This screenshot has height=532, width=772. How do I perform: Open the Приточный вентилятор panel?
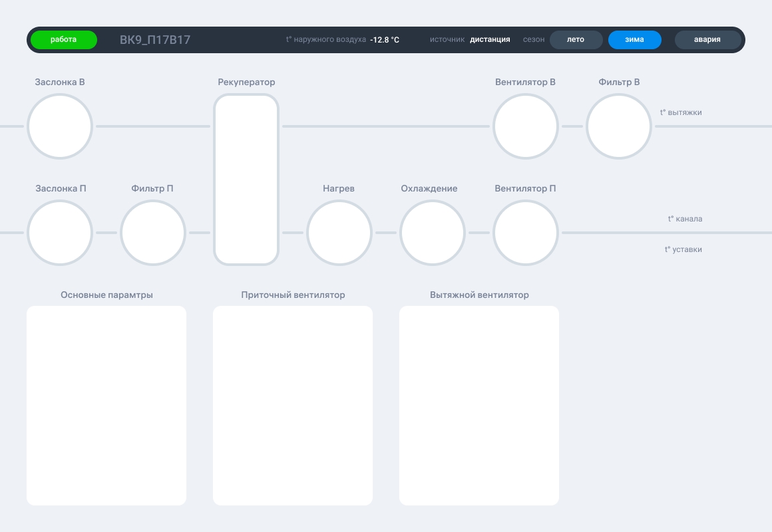point(293,406)
